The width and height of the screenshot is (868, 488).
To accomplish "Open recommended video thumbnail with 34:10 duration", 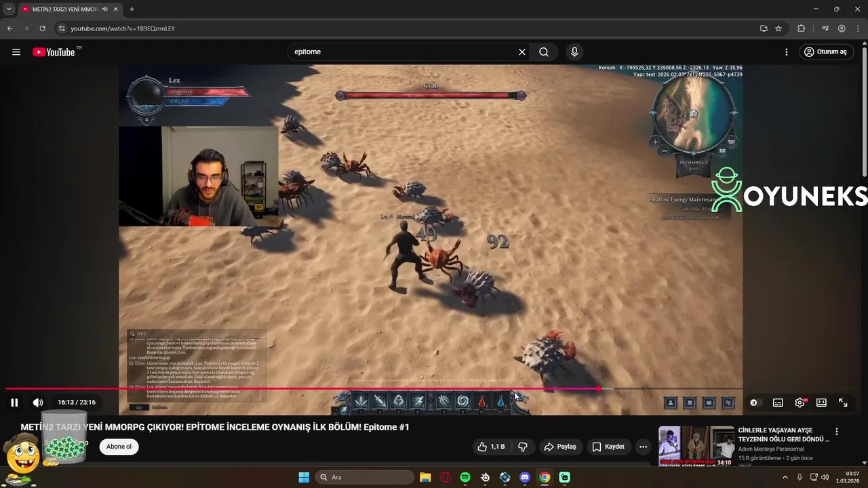I will pyautogui.click(x=696, y=446).
